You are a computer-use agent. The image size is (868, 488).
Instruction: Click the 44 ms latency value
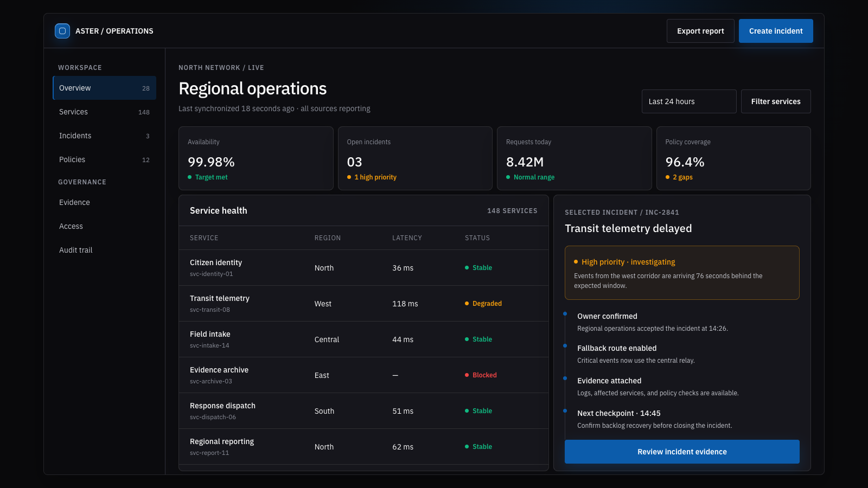[x=403, y=339]
